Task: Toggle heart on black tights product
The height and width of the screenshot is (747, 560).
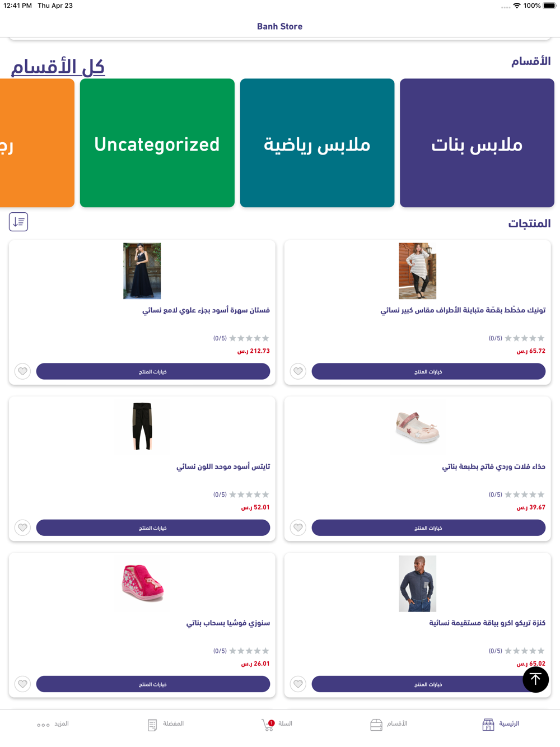Action: 22,527
